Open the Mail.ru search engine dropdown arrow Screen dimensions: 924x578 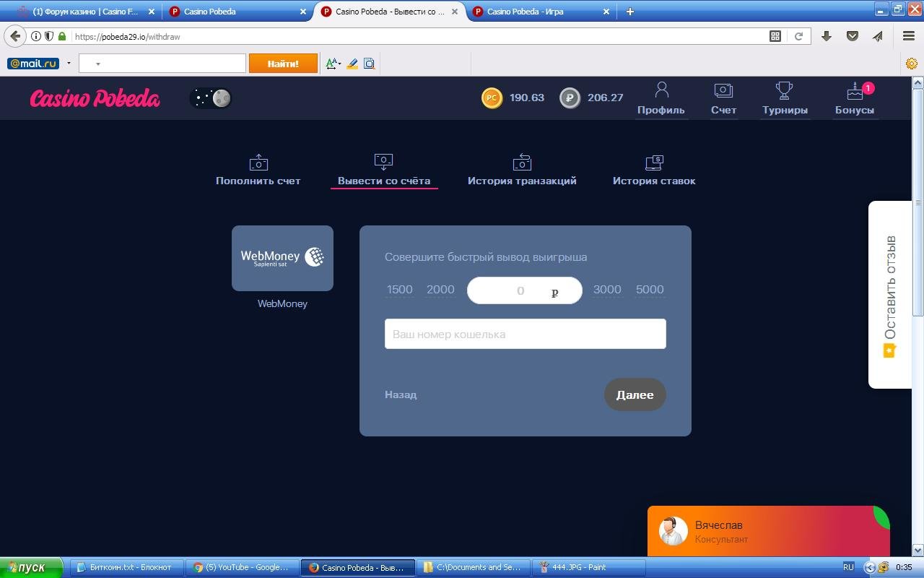pos(69,64)
